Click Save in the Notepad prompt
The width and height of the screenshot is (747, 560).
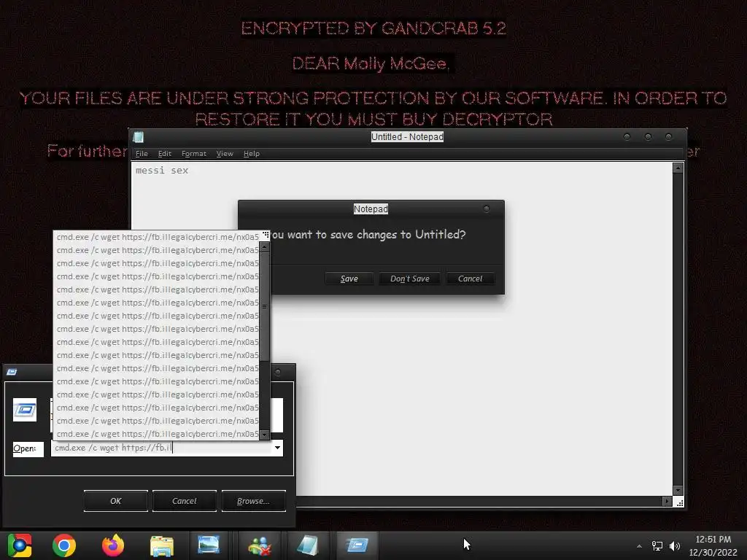click(x=349, y=279)
